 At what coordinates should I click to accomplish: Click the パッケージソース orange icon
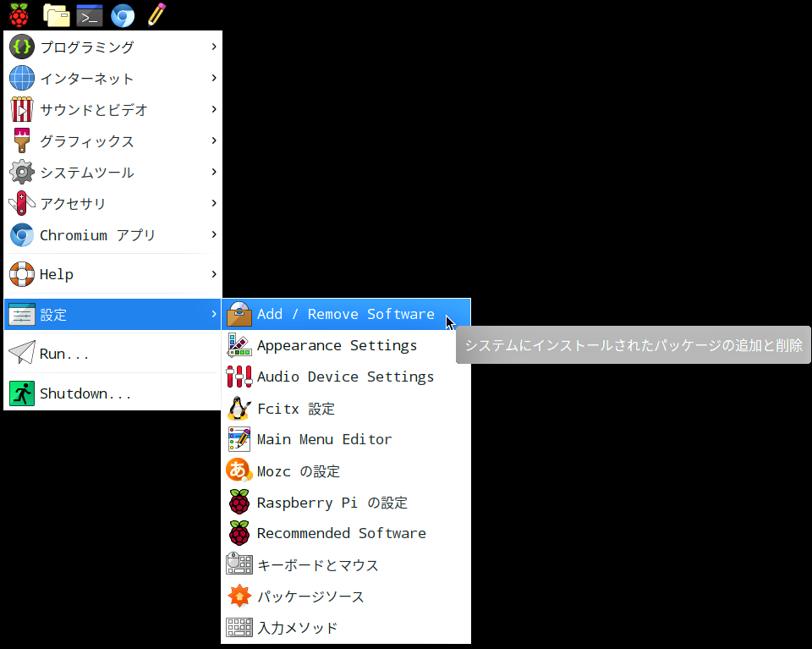coord(239,596)
